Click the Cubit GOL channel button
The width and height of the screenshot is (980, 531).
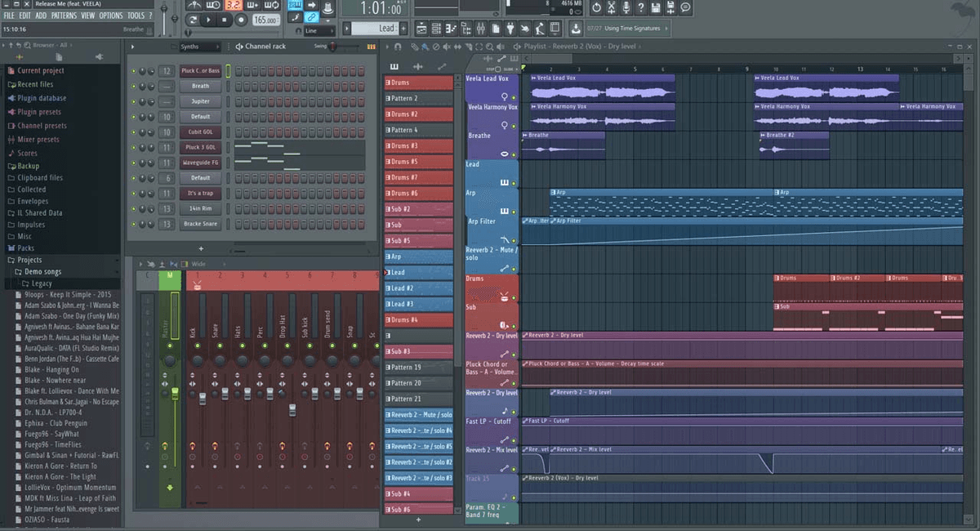200,132
